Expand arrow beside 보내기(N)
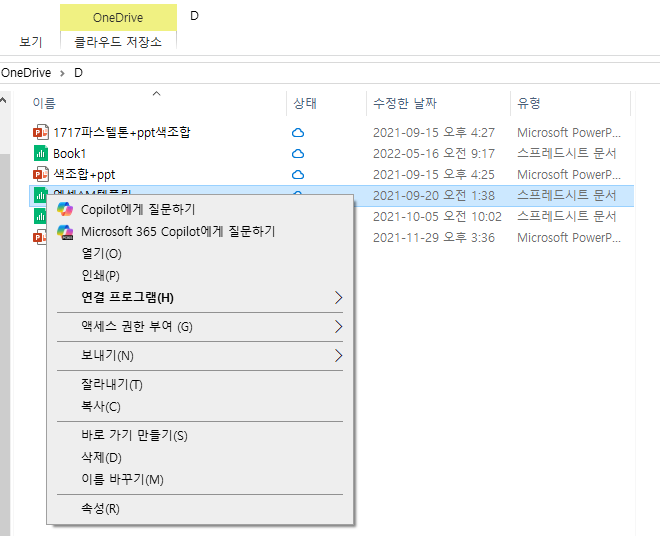Viewport: 660px width, 536px height. tap(338, 356)
